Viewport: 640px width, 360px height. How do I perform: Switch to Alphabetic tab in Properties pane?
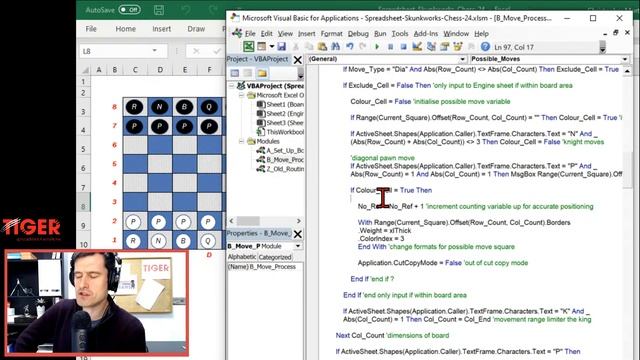coord(242,257)
